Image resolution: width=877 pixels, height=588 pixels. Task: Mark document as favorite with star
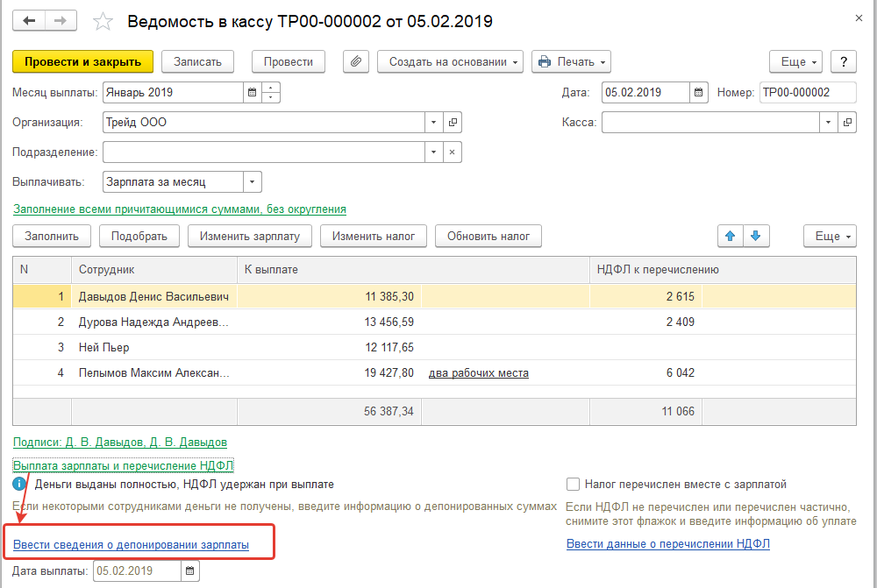click(x=103, y=21)
